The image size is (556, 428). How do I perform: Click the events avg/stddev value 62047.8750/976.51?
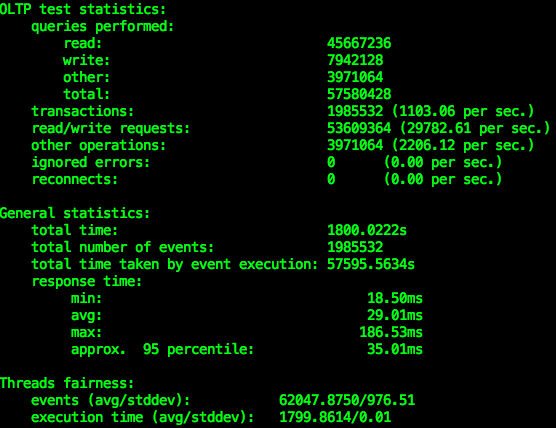coord(347,400)
